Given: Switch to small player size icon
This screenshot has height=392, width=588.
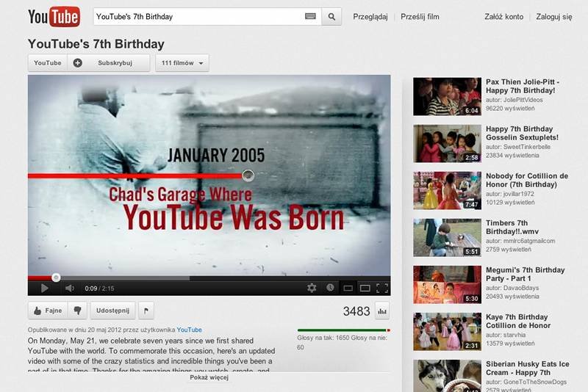Looking at the screenshot, I should (348, 288).
